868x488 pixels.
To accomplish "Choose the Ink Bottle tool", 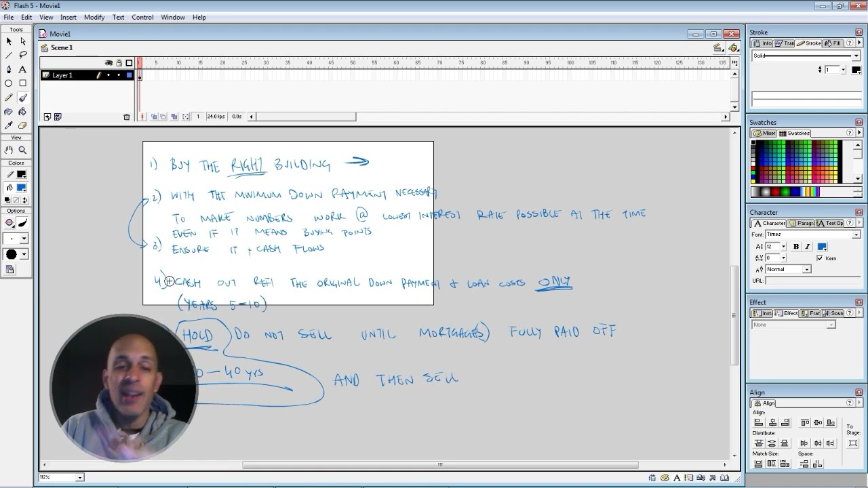I will click(9, 111).
